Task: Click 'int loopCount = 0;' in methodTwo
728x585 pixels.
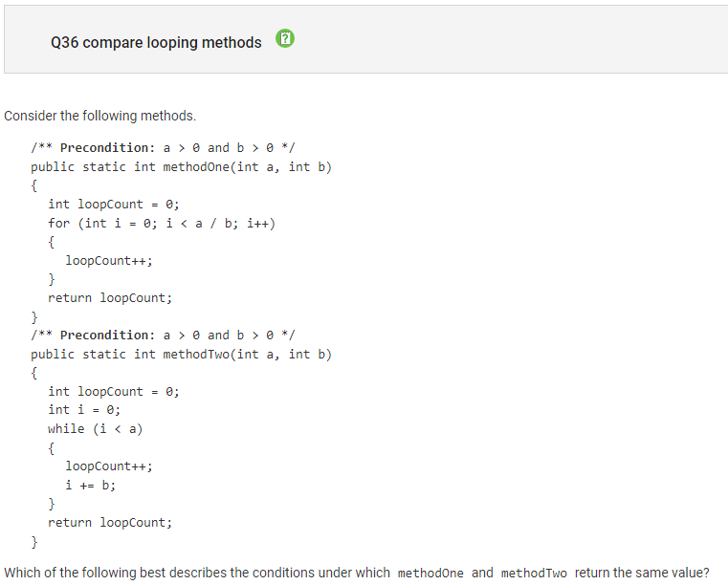Action: [113, 392]
